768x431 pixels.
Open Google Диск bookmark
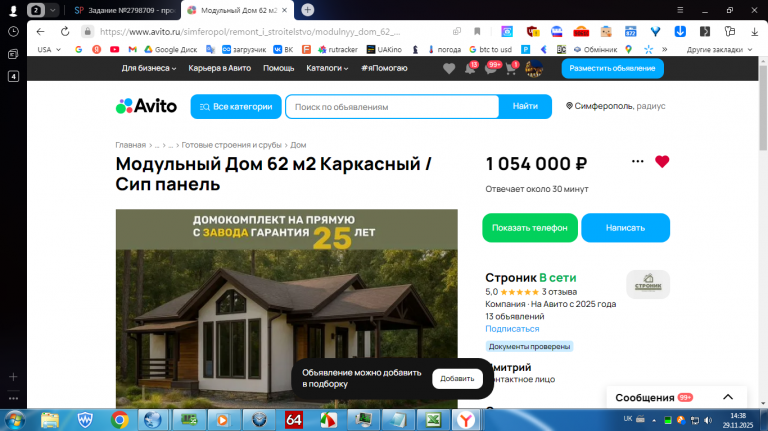coord(170,49)
